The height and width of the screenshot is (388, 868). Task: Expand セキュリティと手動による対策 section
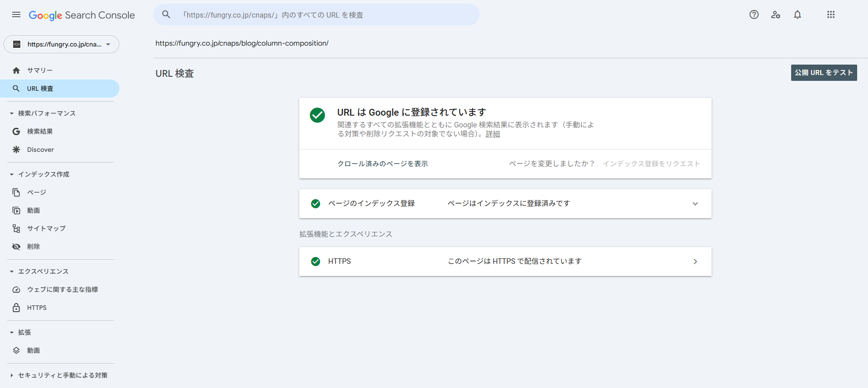tap(12, 375)
